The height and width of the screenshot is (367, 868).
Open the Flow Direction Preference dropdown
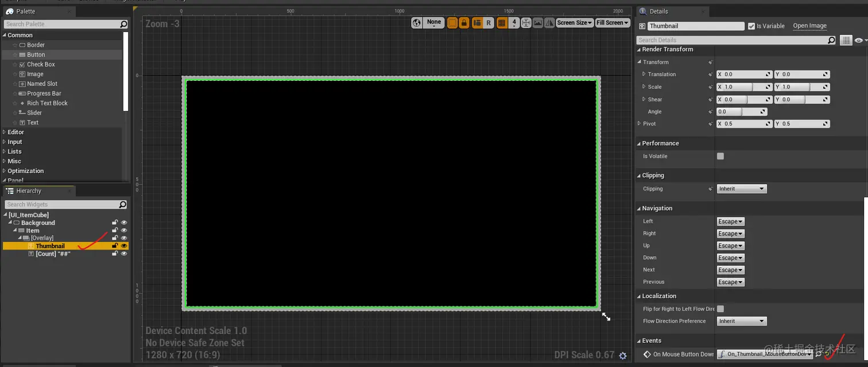[x=742, y=321]
